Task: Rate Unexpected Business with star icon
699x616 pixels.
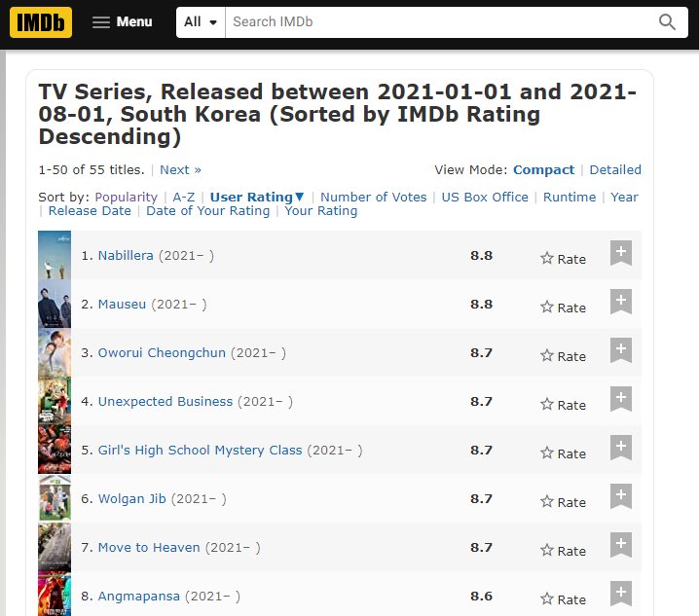Action: (x=563, y=404)
